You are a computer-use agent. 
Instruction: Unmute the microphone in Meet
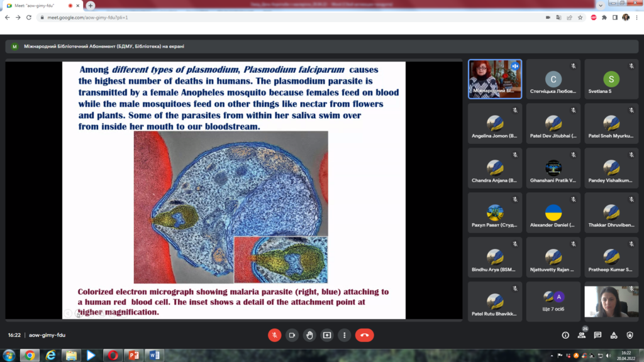pyautogui.click(x=274, y=335)
